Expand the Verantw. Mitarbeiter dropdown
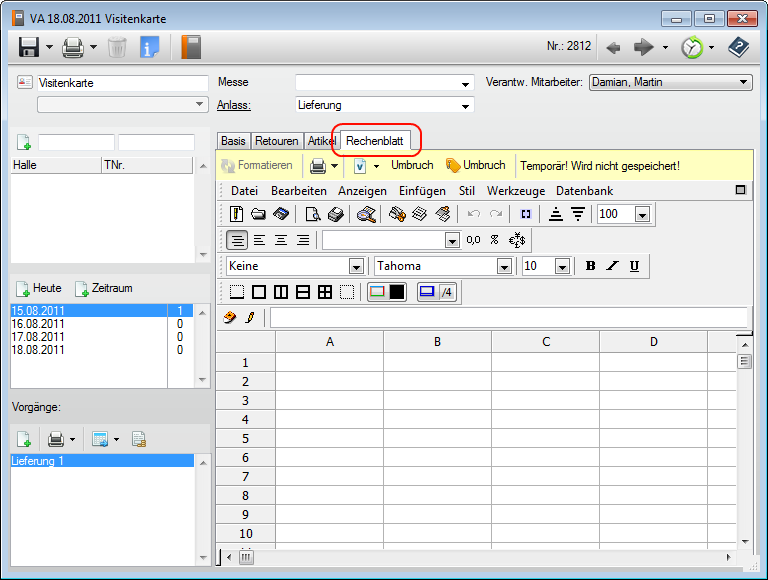768x580 pixels. coord(744,82)
